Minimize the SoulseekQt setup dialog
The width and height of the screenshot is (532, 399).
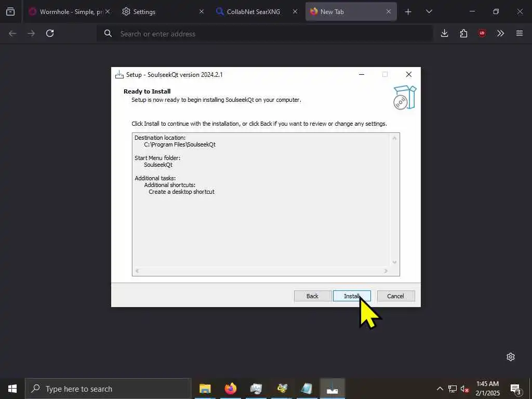pos(362,74)
